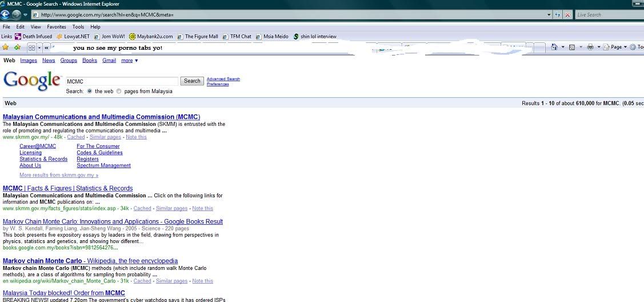
Task: Click the browser Forward arrow button
Action: [x=17, y=15]
